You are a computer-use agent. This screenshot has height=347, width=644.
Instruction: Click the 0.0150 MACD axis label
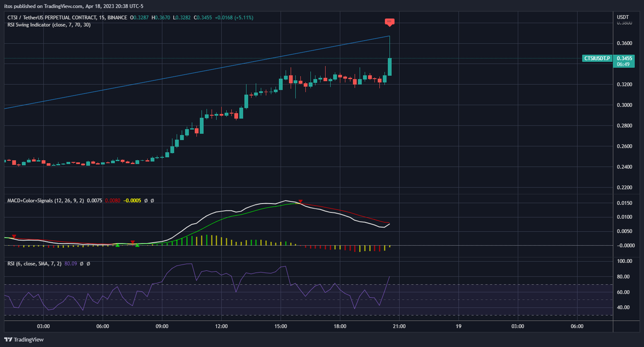pos(625,203)
